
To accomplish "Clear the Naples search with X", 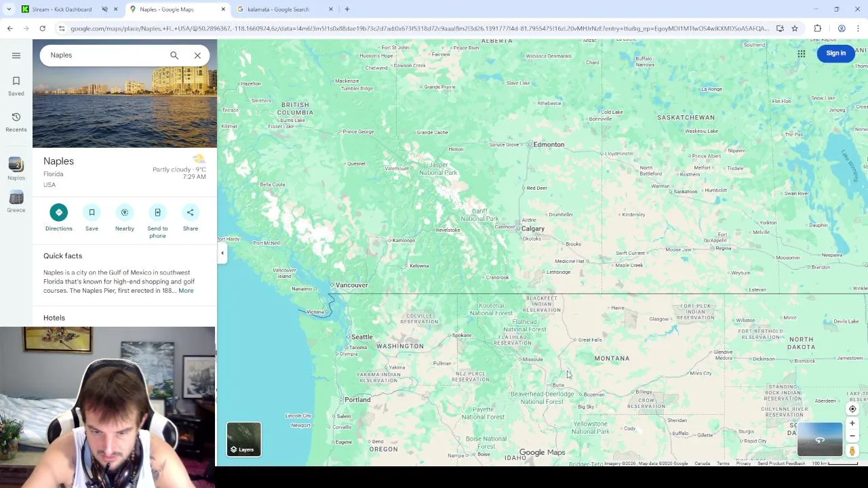I will (197, 56).
